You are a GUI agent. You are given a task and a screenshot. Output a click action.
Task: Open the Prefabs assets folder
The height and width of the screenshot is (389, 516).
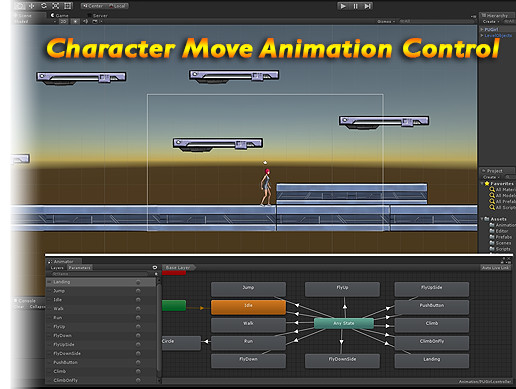(x=500, y=237)
